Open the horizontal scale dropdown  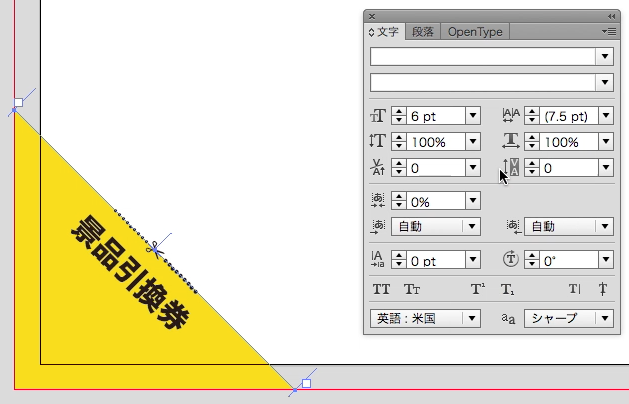point(606,142)
